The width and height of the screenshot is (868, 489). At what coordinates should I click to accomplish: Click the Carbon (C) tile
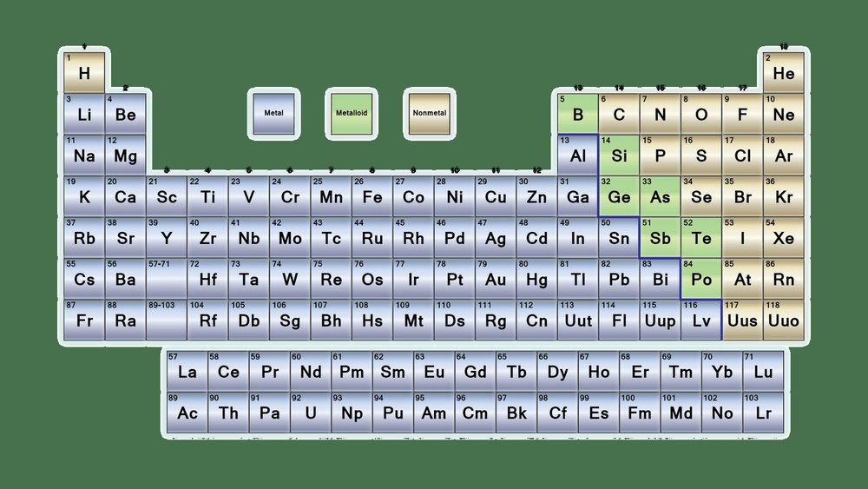click(x=619, y=114)
